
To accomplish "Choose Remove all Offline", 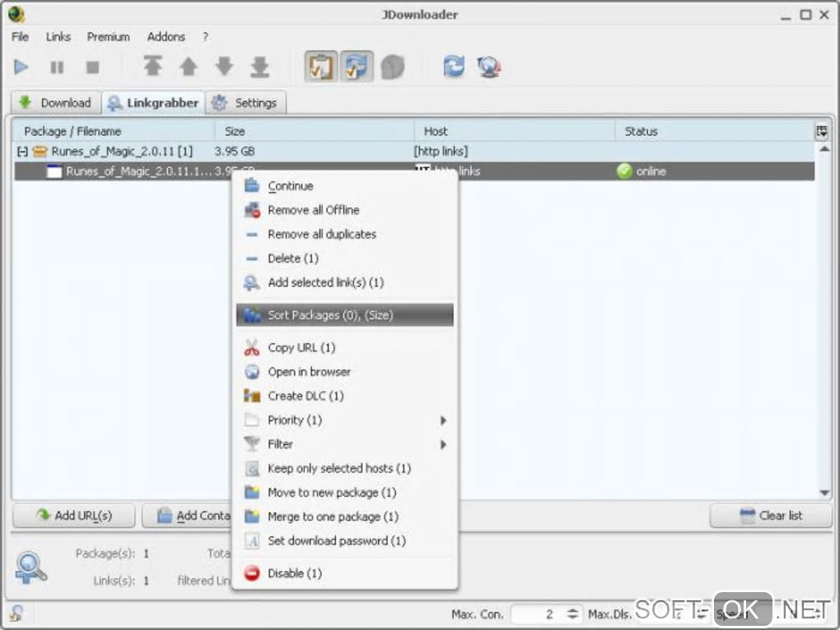I will coord(344,210).
